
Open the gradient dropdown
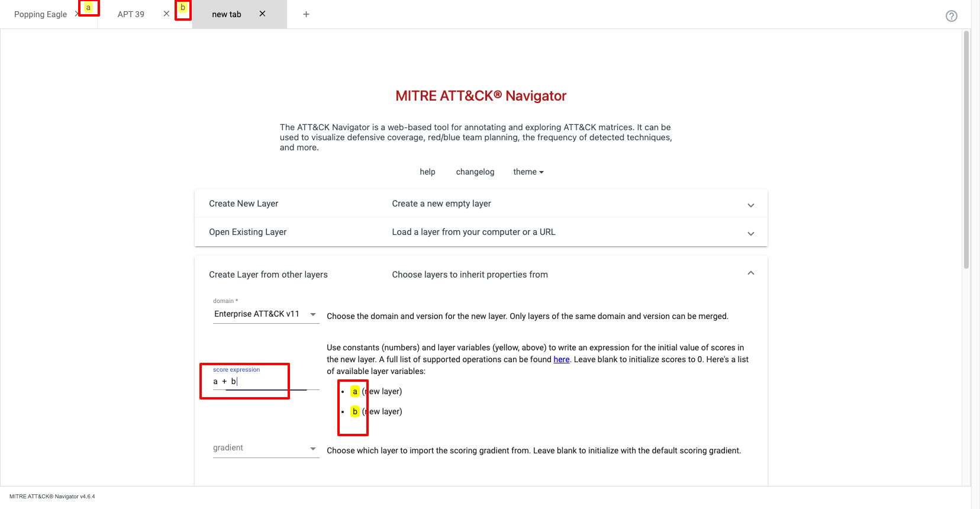click(265, 448)
